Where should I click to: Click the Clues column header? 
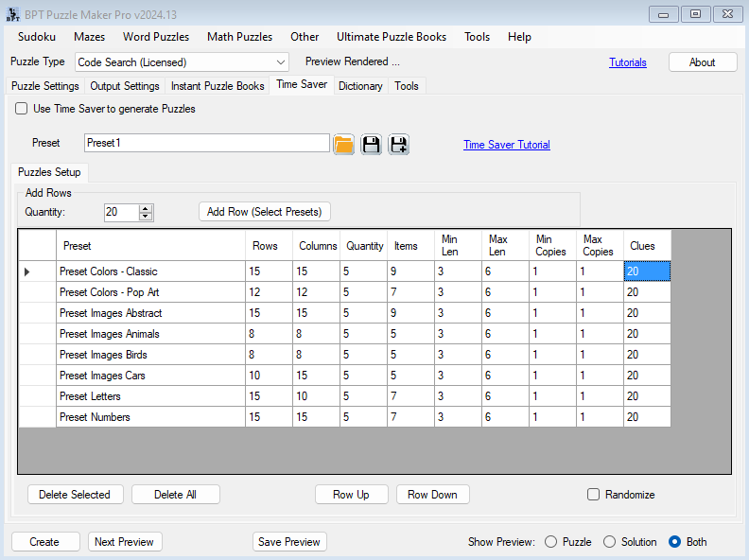tap(647, 246)
